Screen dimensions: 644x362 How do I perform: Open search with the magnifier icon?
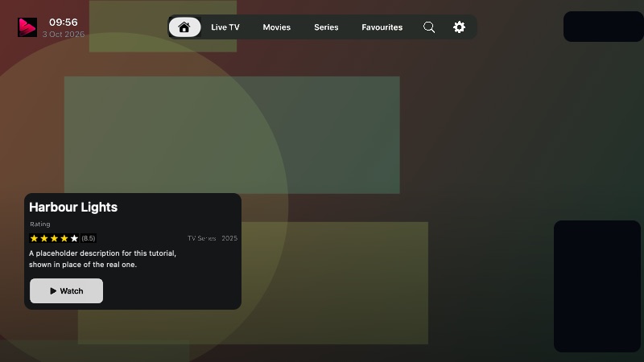(x=429, y=27)
